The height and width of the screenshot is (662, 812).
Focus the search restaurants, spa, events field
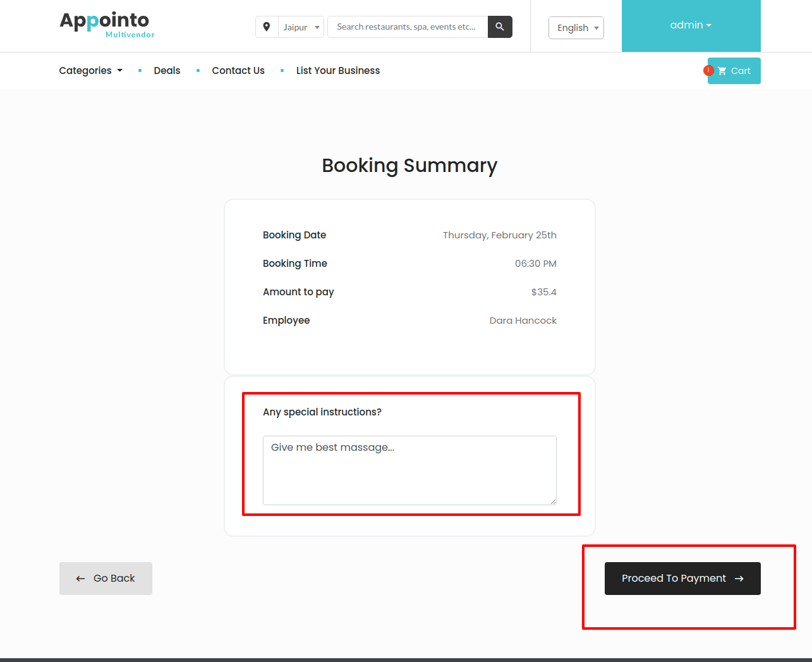coord(408,27)
